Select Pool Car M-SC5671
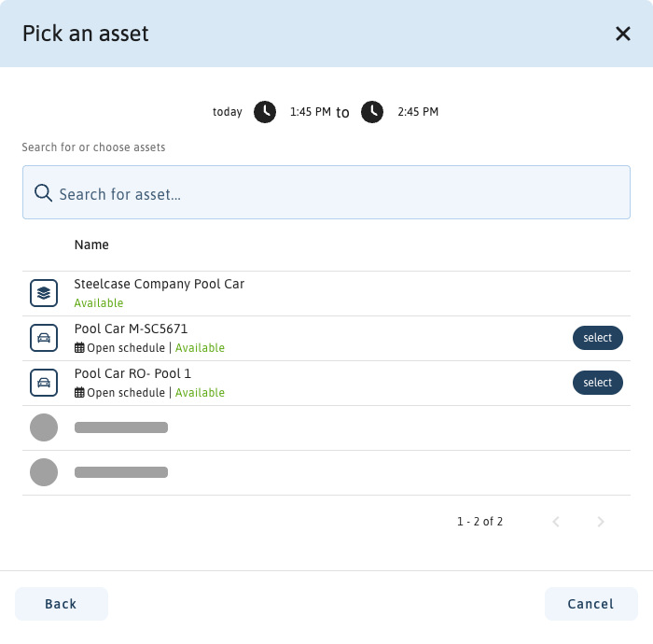 [x=597, y=338]
